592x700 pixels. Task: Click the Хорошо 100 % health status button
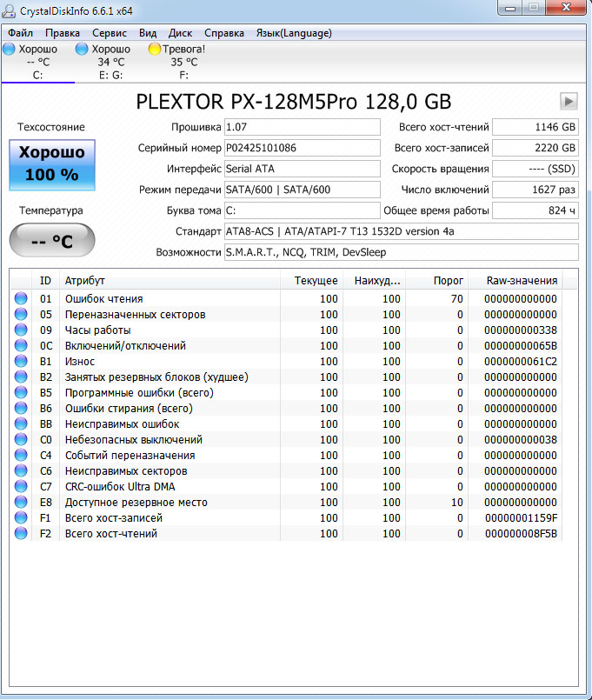coord(52,164)
